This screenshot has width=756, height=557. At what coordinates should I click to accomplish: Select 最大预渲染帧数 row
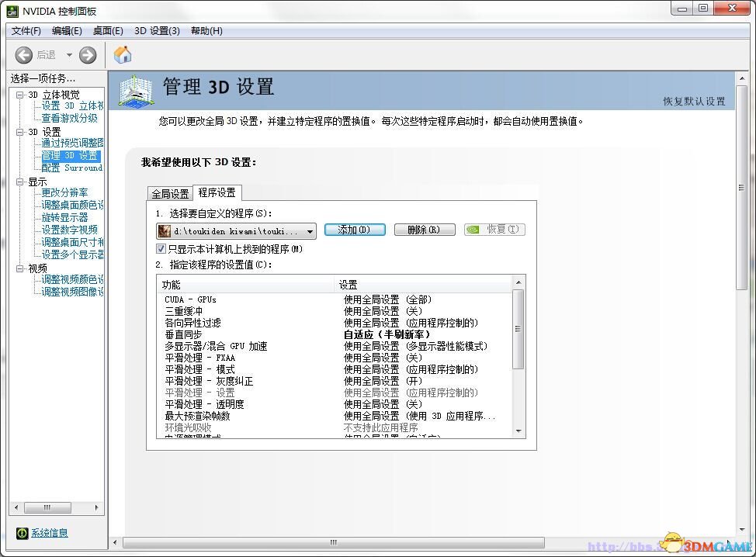335,417
